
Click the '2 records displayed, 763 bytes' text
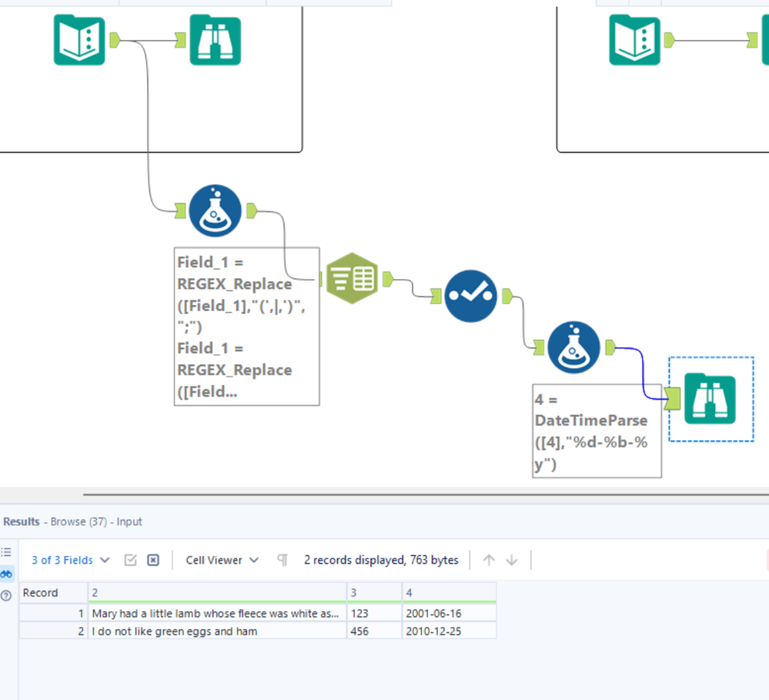point(381,560)
